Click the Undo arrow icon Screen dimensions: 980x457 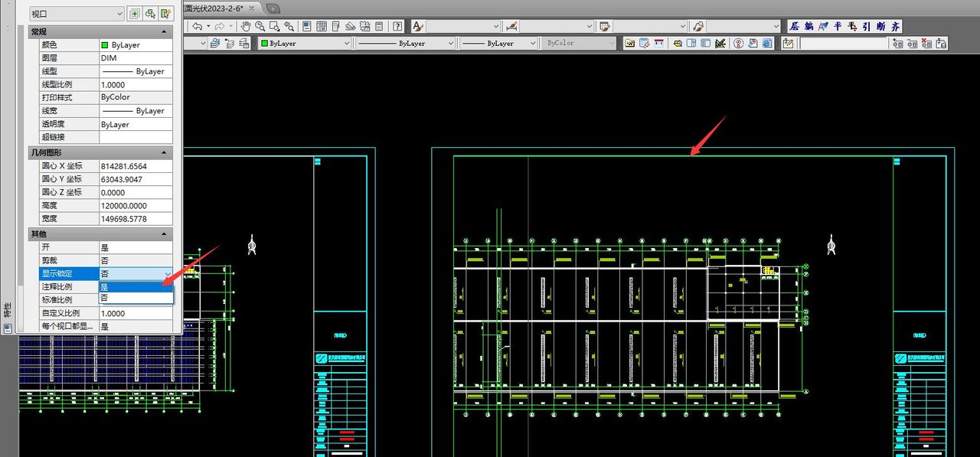198,26
